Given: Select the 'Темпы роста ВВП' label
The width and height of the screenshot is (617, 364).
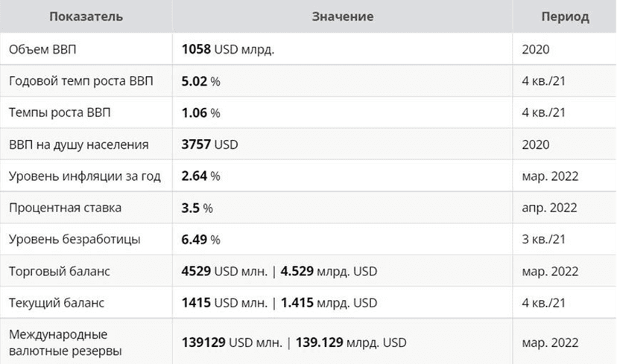Looking at the screenshot, I should (x=60, y=112).
